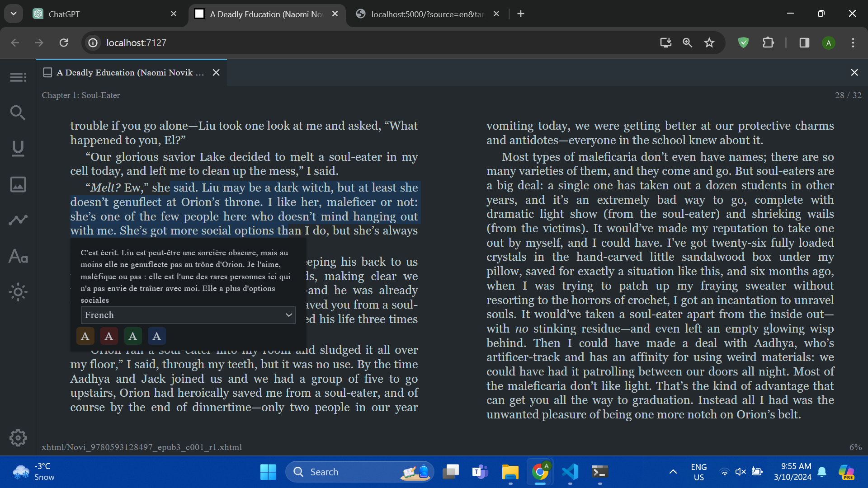Pick the red highlight color swatch
868x488 pixels.
[109, 336]
